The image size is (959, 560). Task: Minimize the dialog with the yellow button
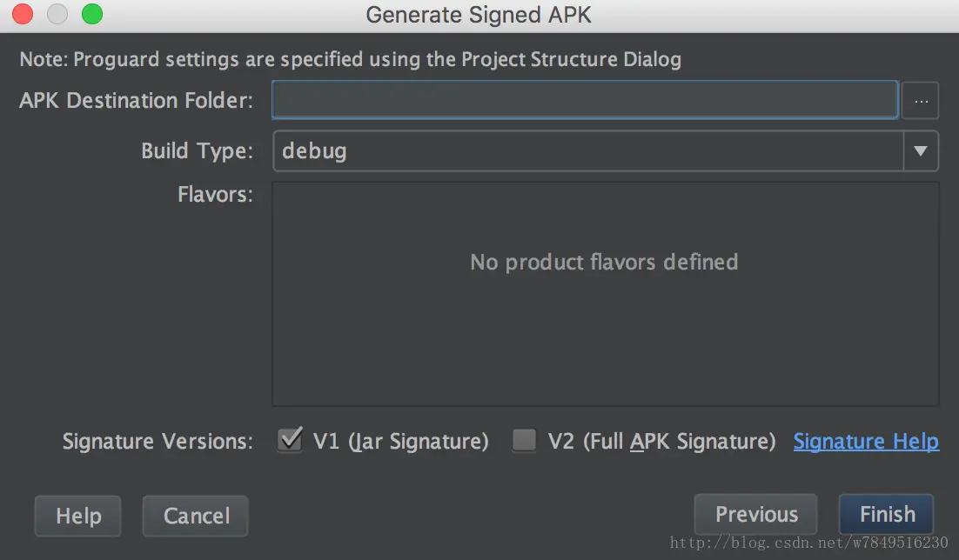(57, 14)
